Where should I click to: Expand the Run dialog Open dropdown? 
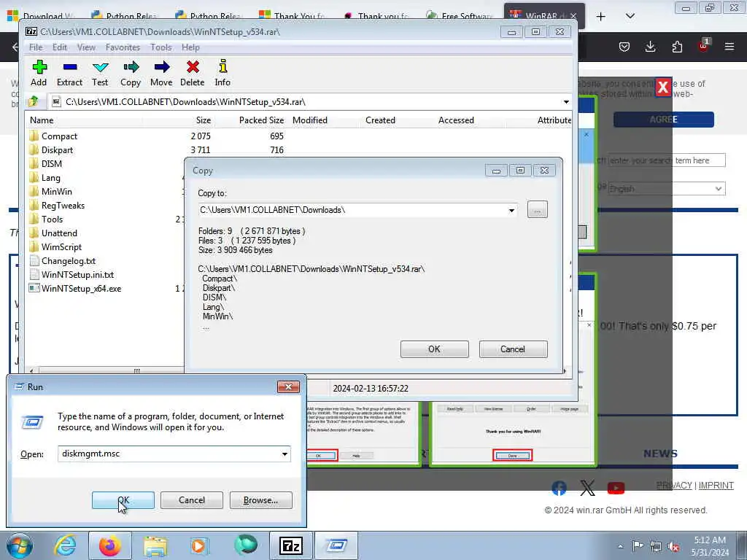[285, 454]
